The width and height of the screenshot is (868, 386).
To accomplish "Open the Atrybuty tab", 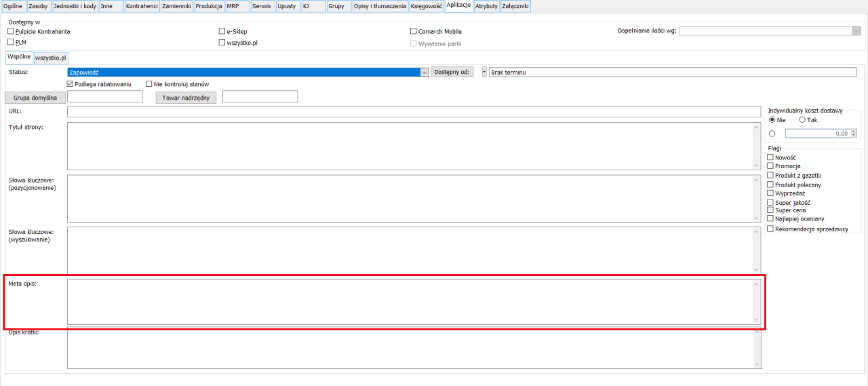I will pos(486,6).
